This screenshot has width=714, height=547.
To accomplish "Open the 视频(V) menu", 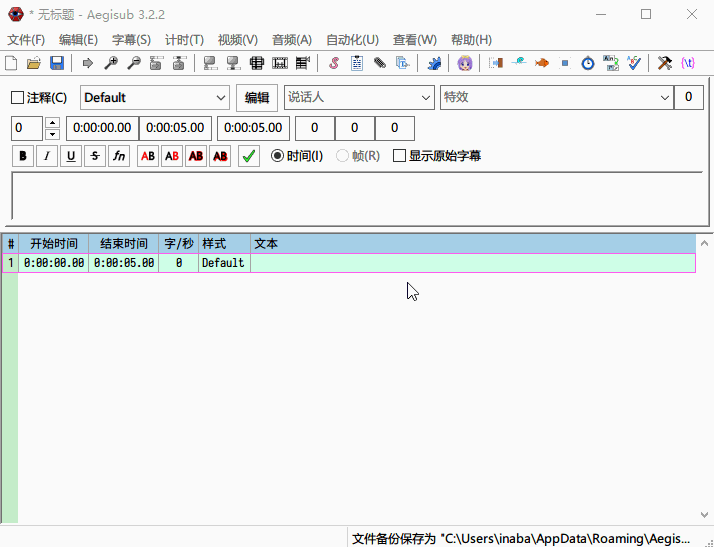I will click(238, 40).
